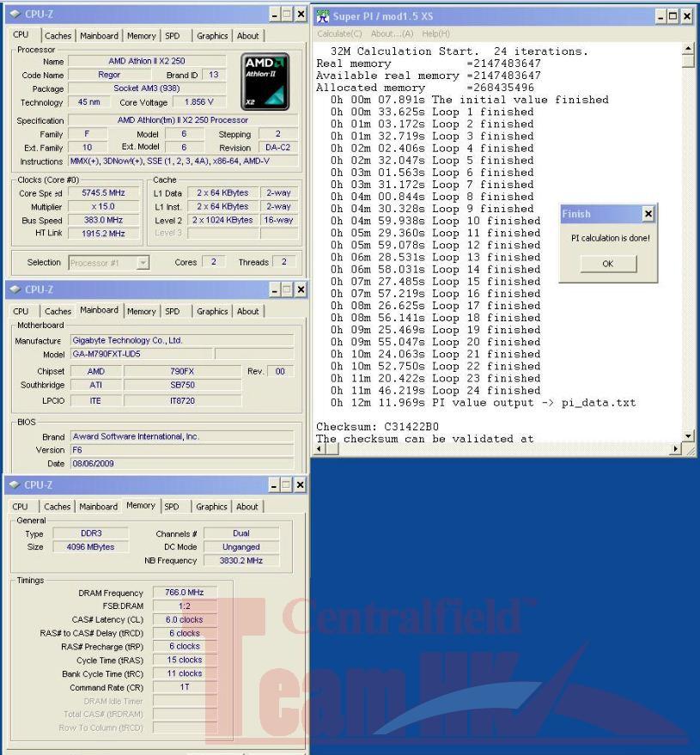Open the Processor #1 selection dropdown
Image resolution: width=700 pixels, height=755 pixels.
pyautogui.click(x=143, y=263)
